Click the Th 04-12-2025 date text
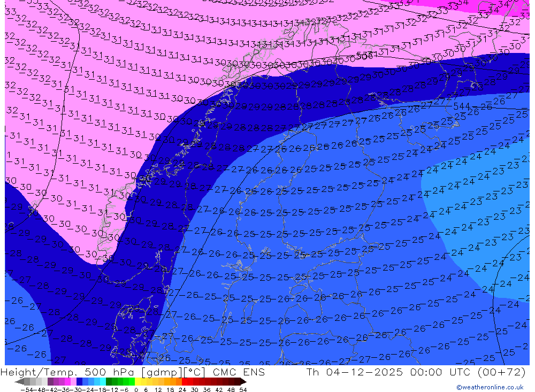 pos(355,372)
